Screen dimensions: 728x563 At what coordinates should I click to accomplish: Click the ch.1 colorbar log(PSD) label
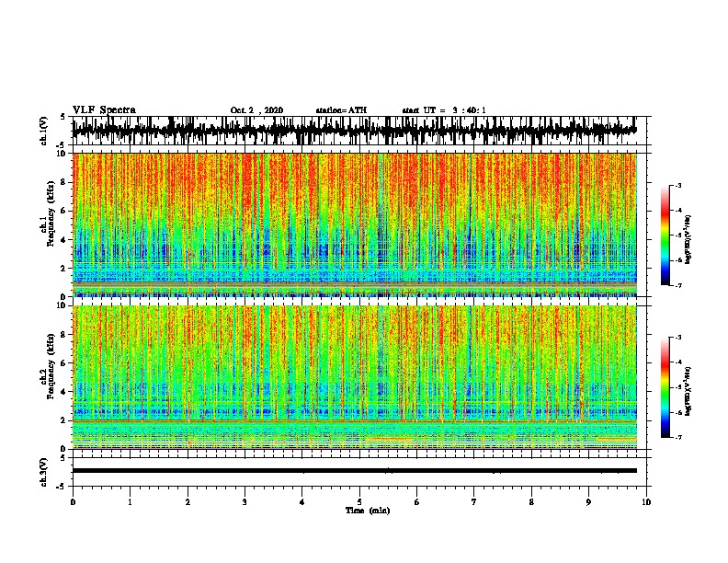coord(688,239)
